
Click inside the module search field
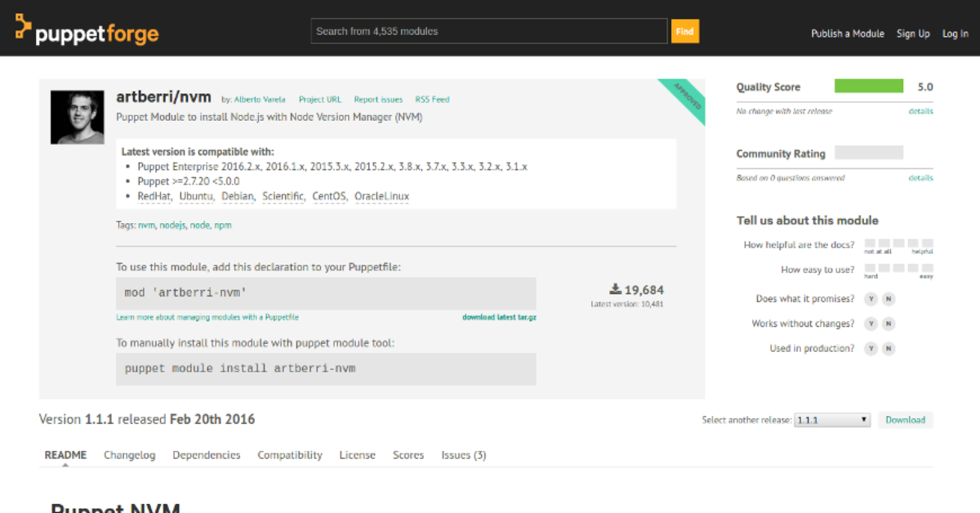(488, 30)
